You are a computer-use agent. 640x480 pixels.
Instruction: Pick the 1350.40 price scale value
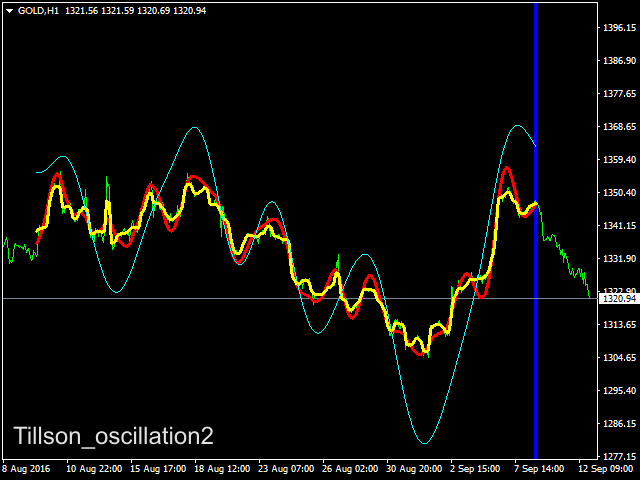(619, 193)
